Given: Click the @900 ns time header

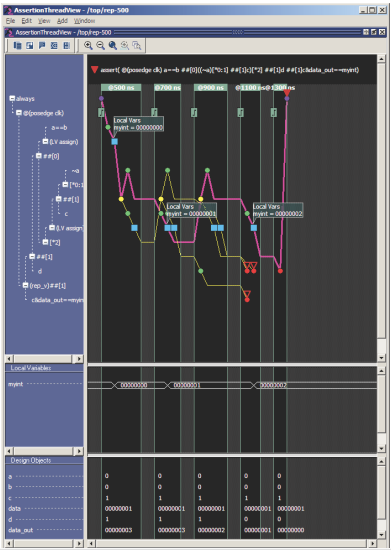Looking at the screenshot, I should pos(211,87).
